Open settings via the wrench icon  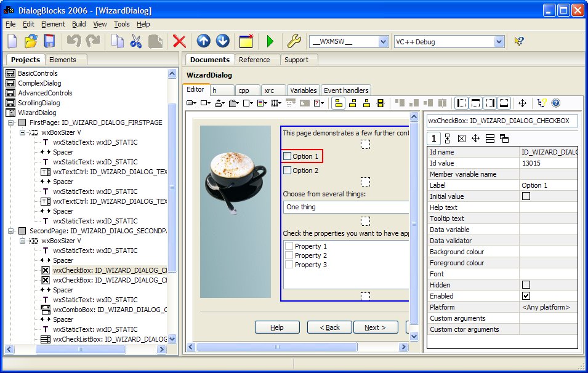294,41
